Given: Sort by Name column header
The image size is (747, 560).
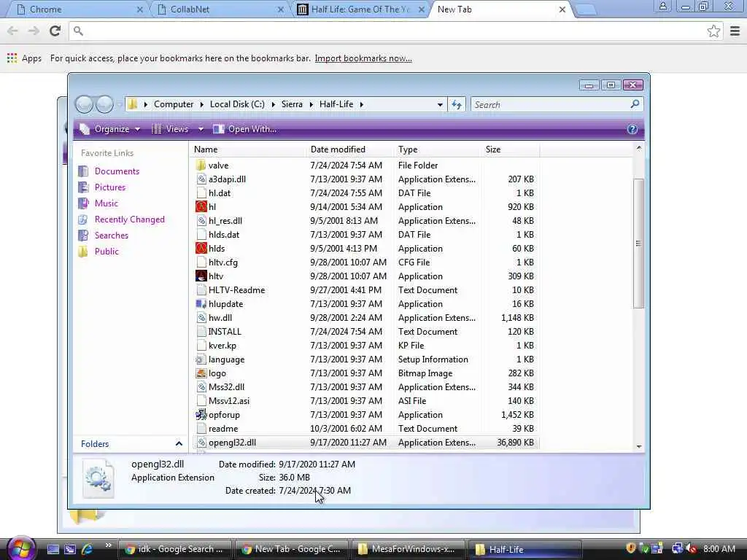Looking at the screenshot, I should (x=248, y=149).
